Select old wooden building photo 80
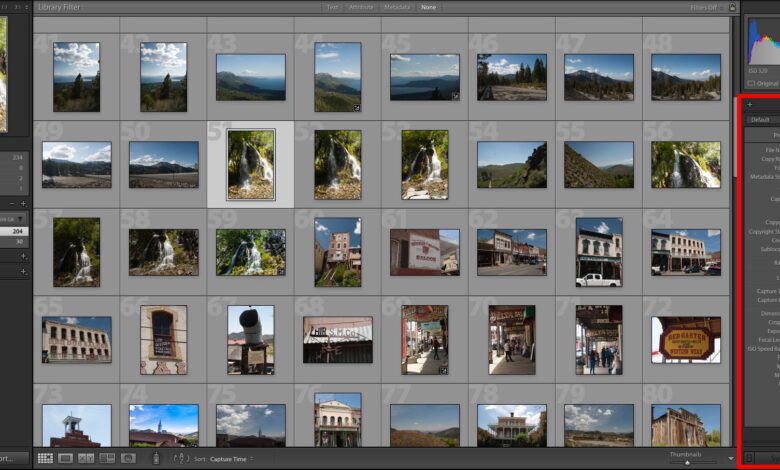780x470 pixels. pos(686,425)
